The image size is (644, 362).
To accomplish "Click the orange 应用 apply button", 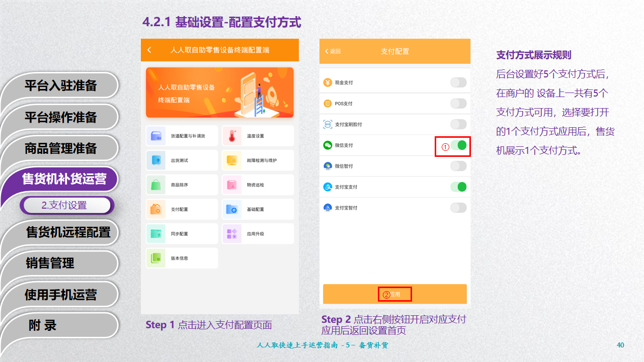I will pos(395,294).
